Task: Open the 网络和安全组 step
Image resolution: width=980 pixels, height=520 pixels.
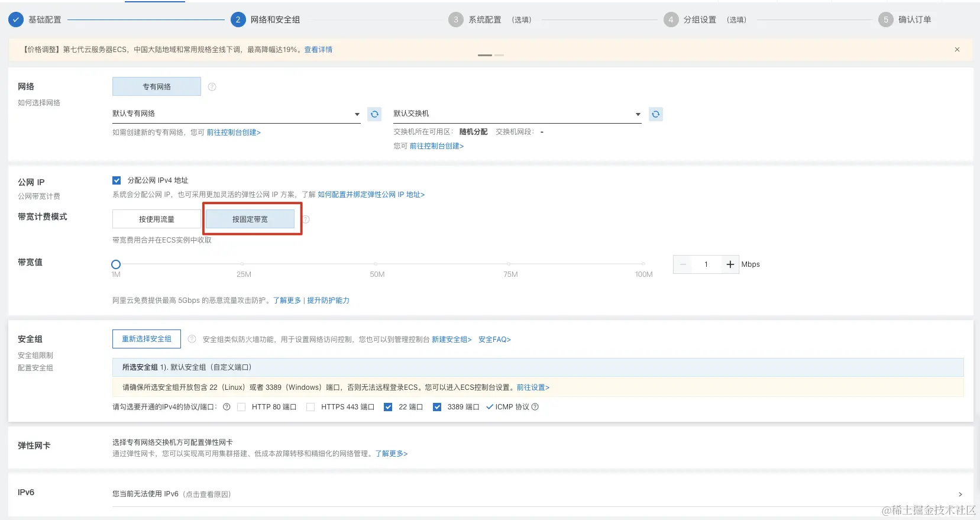Action: (275, 20)
